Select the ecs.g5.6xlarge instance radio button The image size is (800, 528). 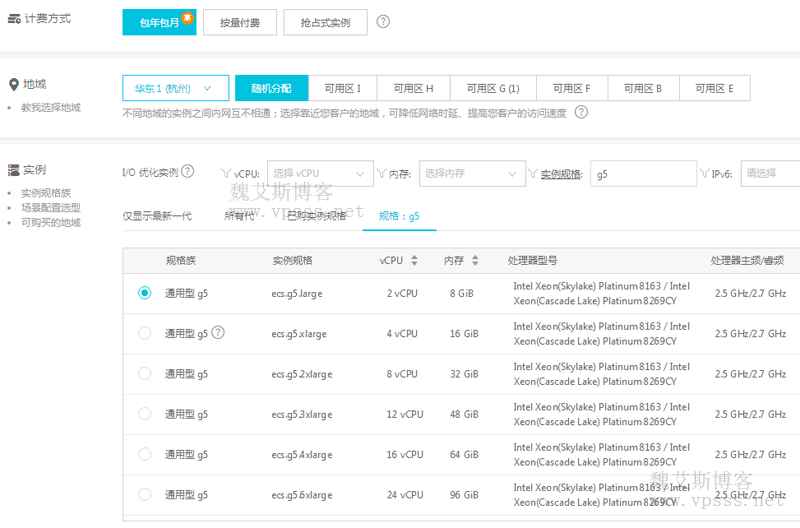pos(144,494)
